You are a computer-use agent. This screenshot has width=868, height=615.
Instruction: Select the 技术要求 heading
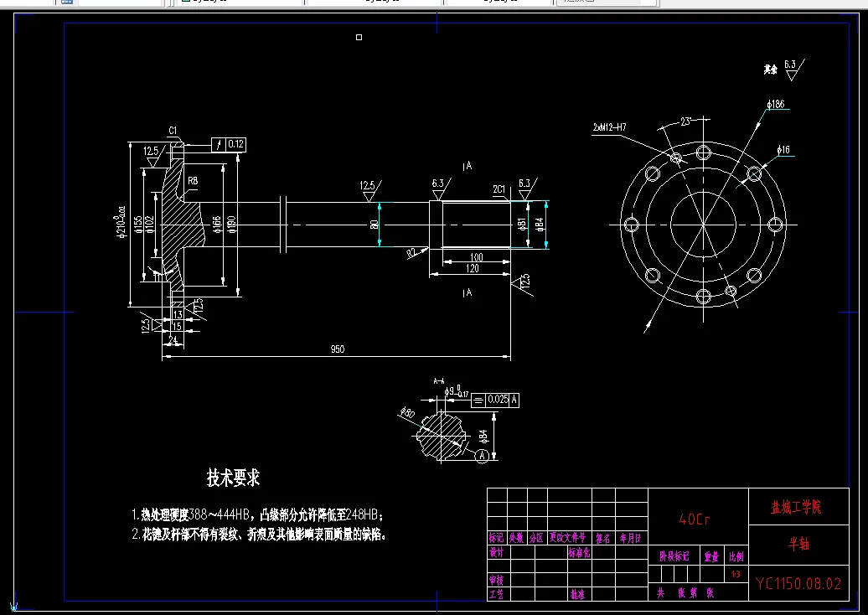[x=234, y=477]
